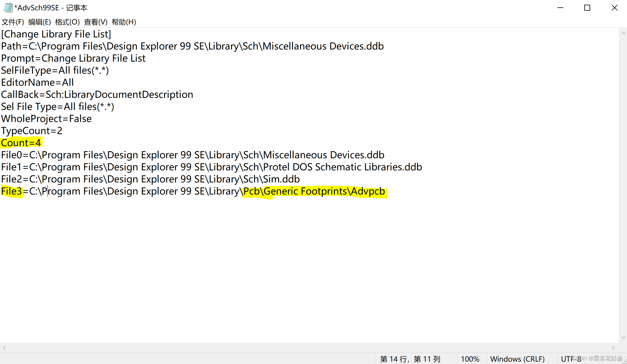Click the horizontal scrollbar right arrow
627x364 pixels.
click(613, 348)
